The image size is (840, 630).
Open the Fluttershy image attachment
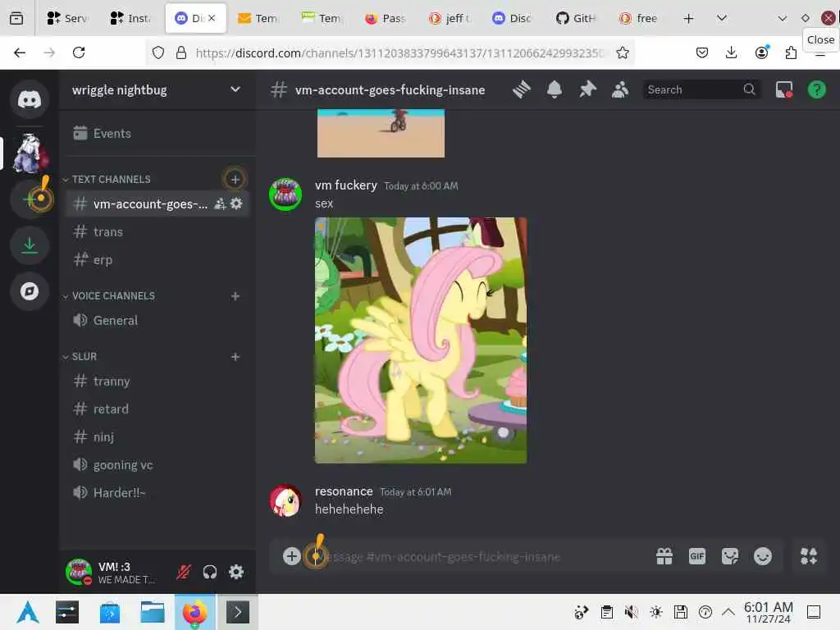coord(421,340)
